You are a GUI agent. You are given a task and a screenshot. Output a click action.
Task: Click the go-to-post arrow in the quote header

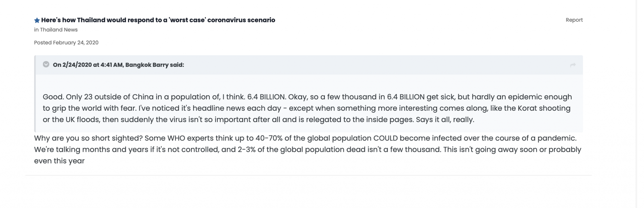(573, 65)
